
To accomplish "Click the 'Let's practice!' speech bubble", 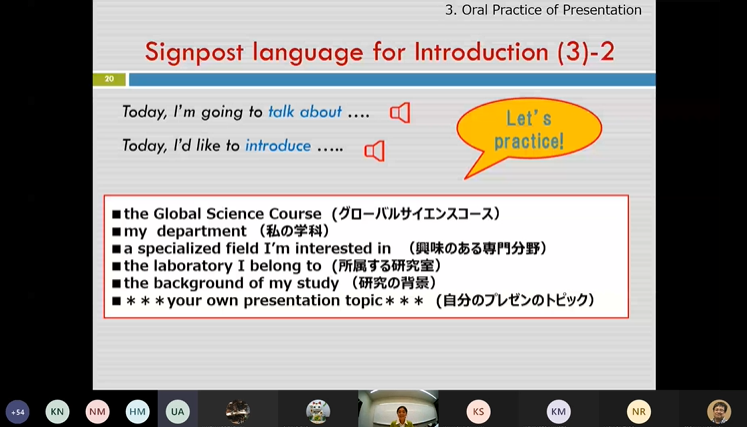I will point(529,130).
